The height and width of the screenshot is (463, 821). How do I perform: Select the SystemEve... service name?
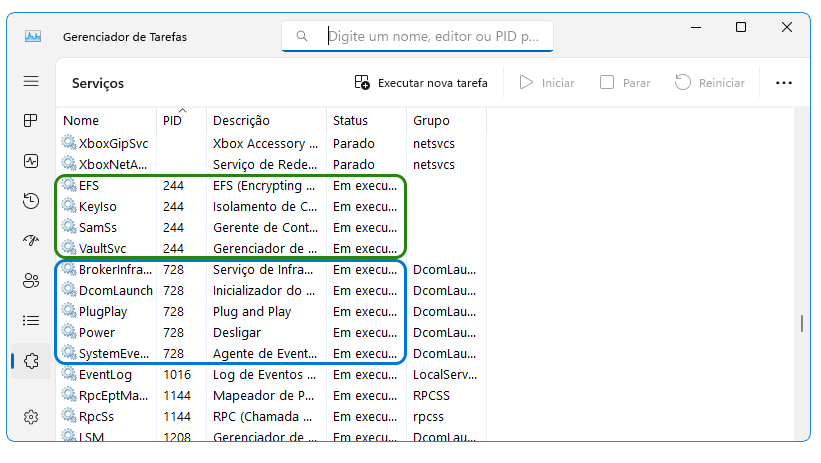pyautogui.click(x=114, y=354)
